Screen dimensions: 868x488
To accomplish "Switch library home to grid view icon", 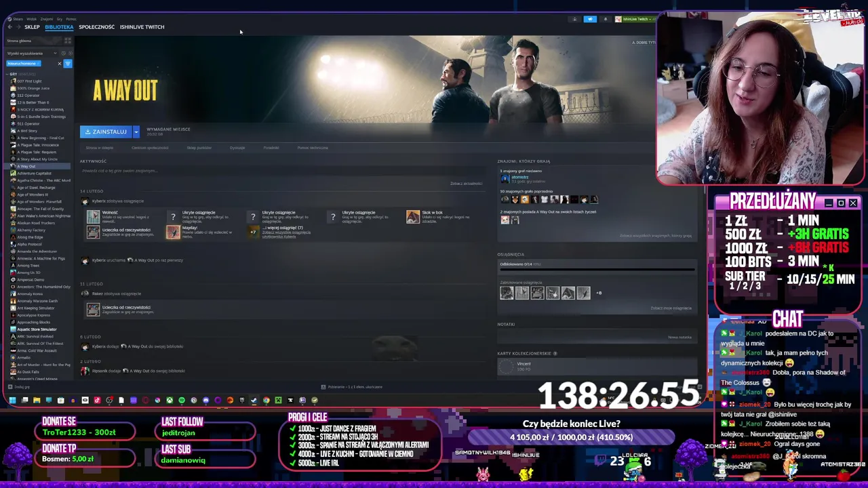I will coord(67,41).
